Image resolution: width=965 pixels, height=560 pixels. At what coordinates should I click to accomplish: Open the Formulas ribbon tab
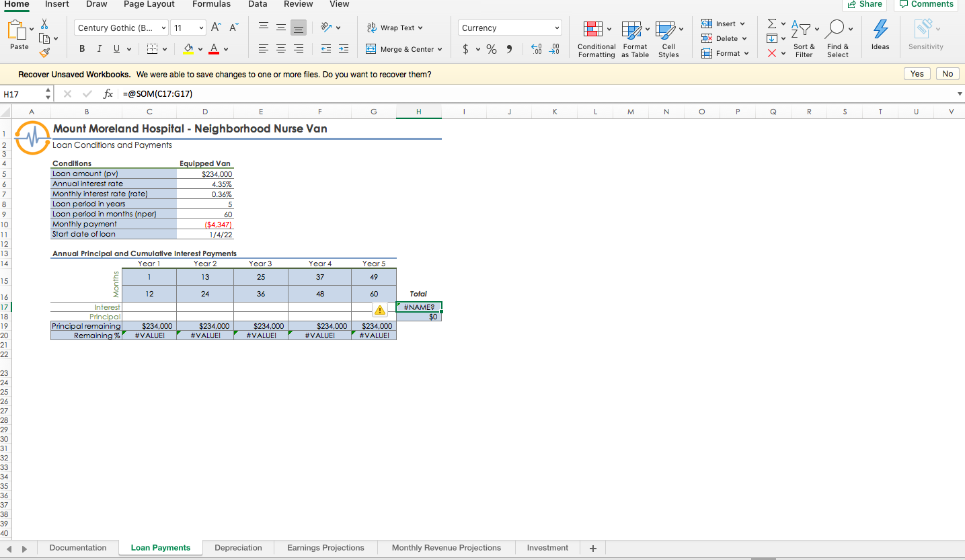tap(211, 4)
